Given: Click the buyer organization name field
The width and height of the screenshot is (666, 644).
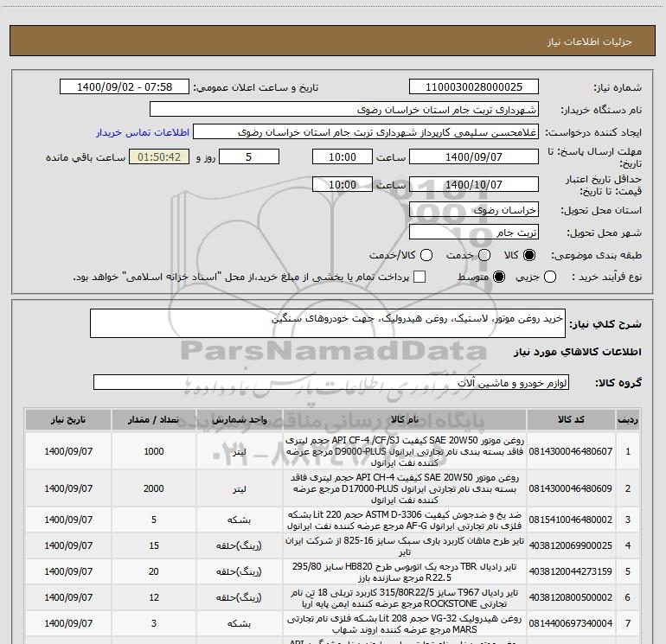Looking at the screenshot, I should 344,110.
